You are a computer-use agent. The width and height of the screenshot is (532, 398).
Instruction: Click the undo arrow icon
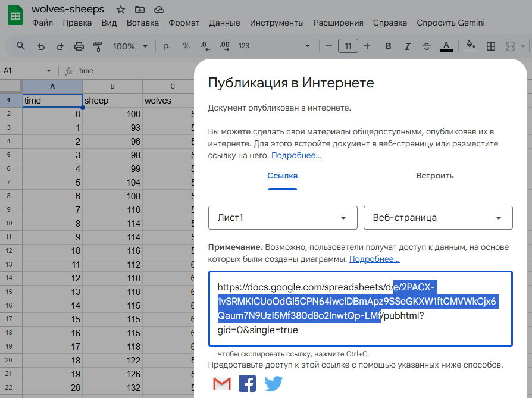tap(40, 46)
